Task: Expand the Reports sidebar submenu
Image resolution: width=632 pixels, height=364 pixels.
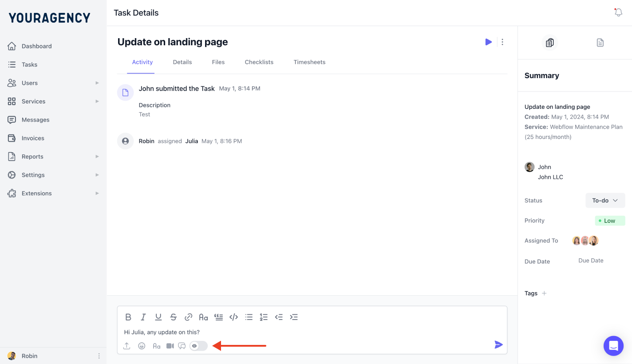Action: point(97,157)
